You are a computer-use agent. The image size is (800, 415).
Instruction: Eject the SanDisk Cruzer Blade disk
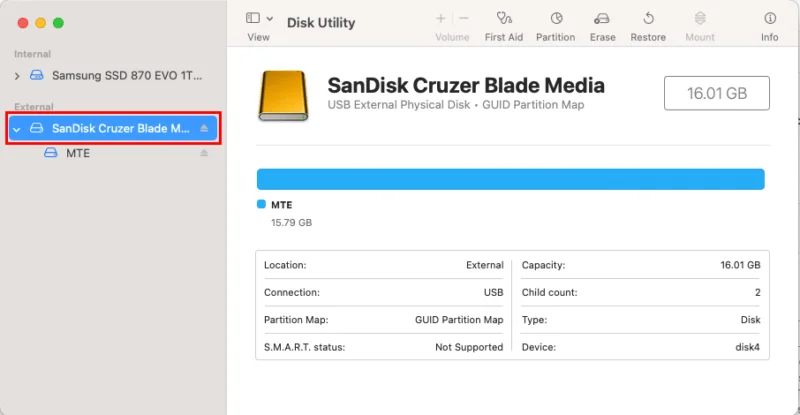204,128
